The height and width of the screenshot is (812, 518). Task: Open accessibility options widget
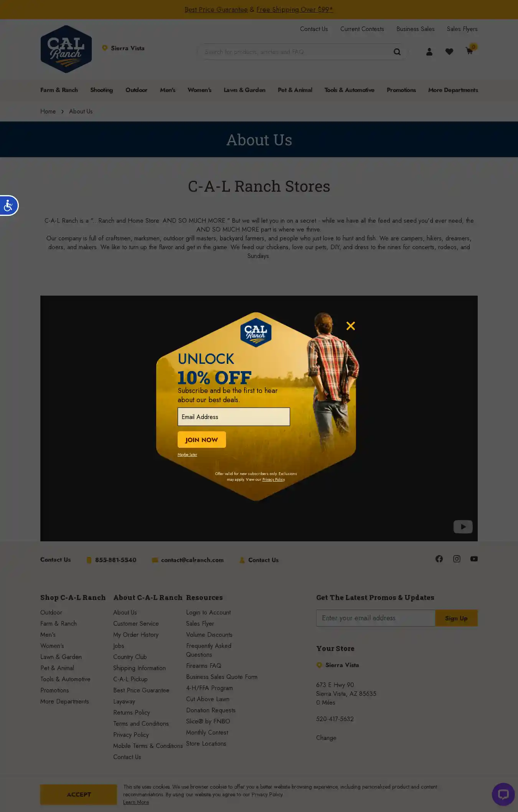point(8,205)
